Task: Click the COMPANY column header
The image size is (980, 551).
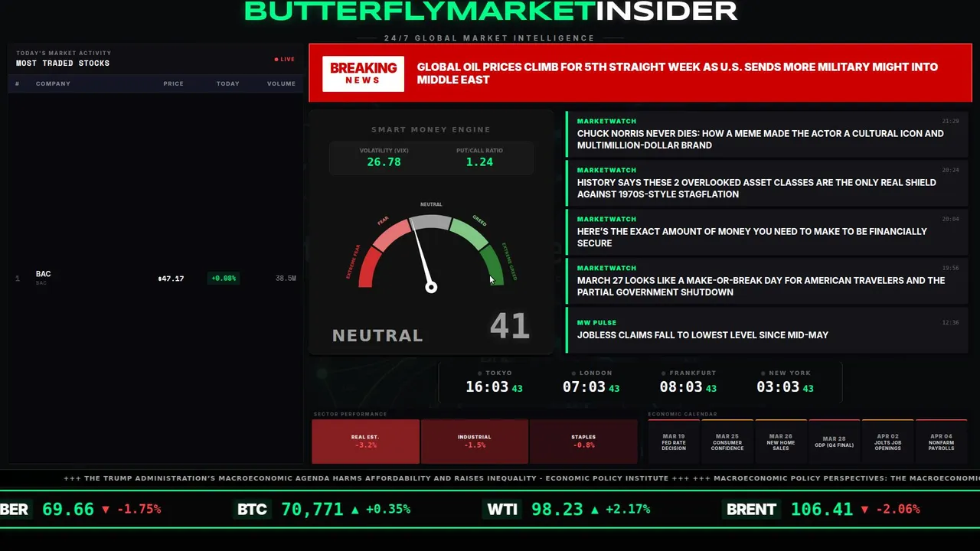Action: pos(53,83)
